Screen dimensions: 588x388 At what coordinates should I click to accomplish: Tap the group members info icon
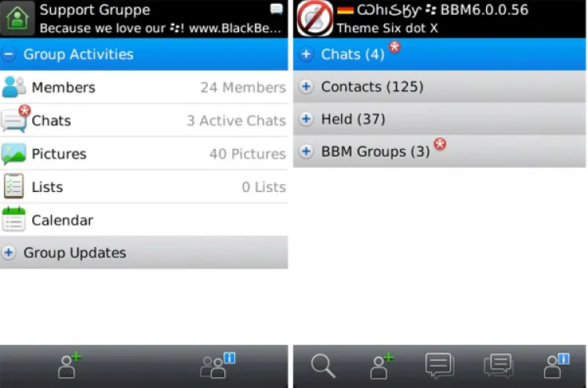(x=217, y=366)
